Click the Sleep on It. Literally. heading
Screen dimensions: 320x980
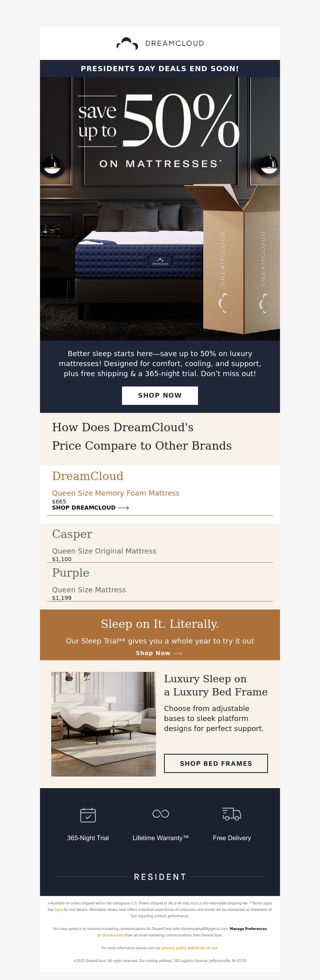[160, 624]
